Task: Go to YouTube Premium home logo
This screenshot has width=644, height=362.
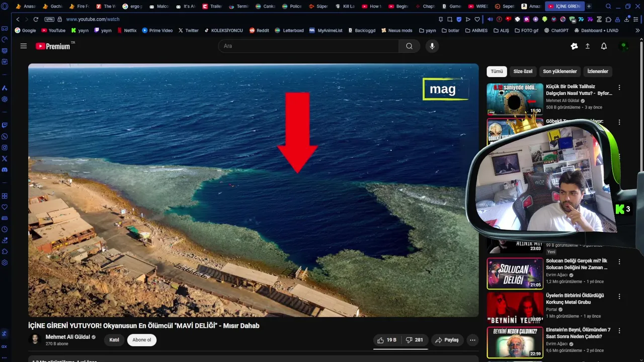Action: pyautogui.click(x=53, y=46)
